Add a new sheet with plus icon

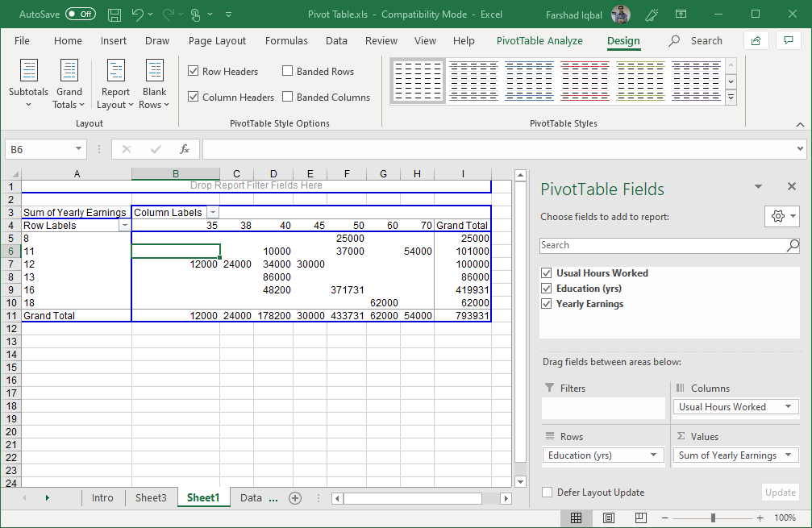click(295, 498)
